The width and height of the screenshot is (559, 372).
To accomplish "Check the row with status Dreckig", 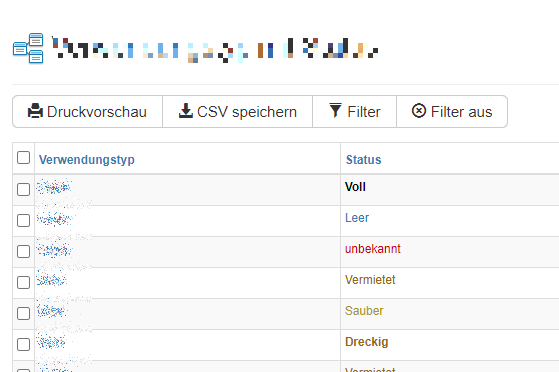I will (24, 345).
